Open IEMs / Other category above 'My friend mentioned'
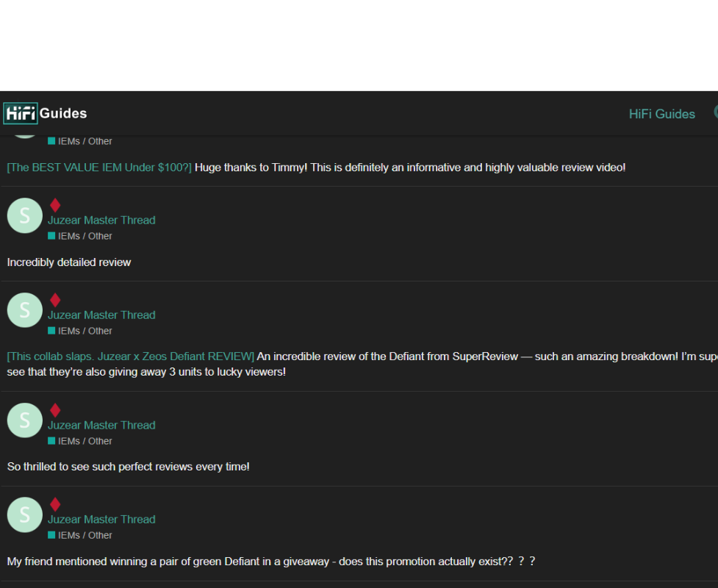This screenshot has height=588, width=718. tap(80, 536)
